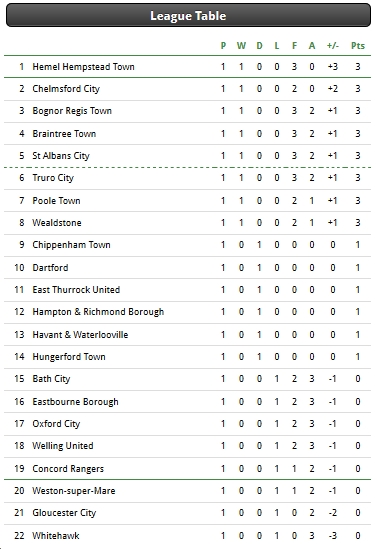Screen dimensions: 377x549
Task: Select Chelmsford City in the table
Action: (x=66, y=89)
